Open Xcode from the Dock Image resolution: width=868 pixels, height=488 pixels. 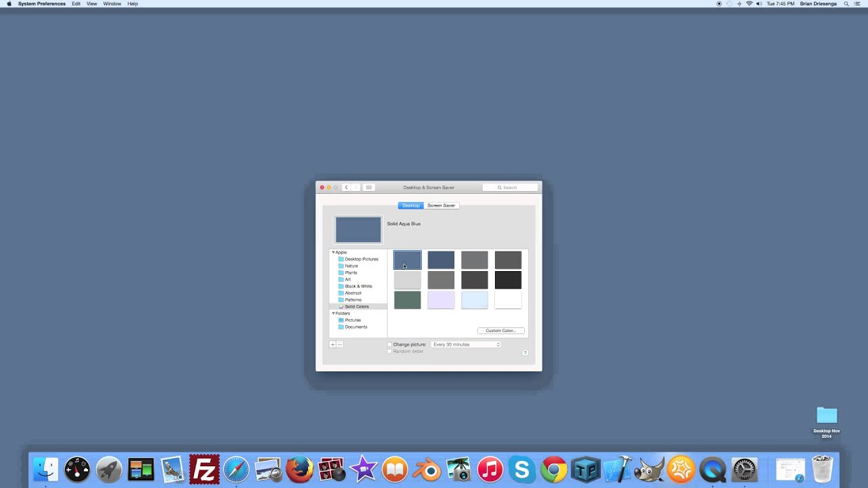point(618,468)
